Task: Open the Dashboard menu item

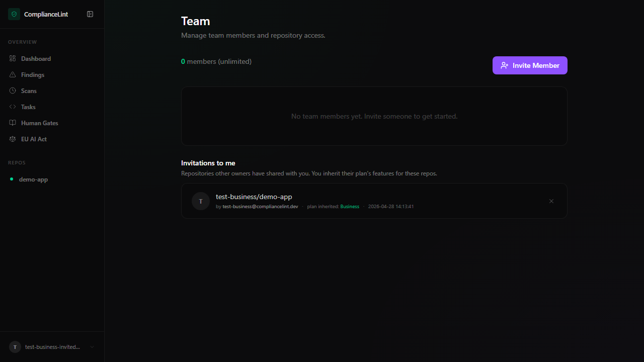Action: [36, 59]
